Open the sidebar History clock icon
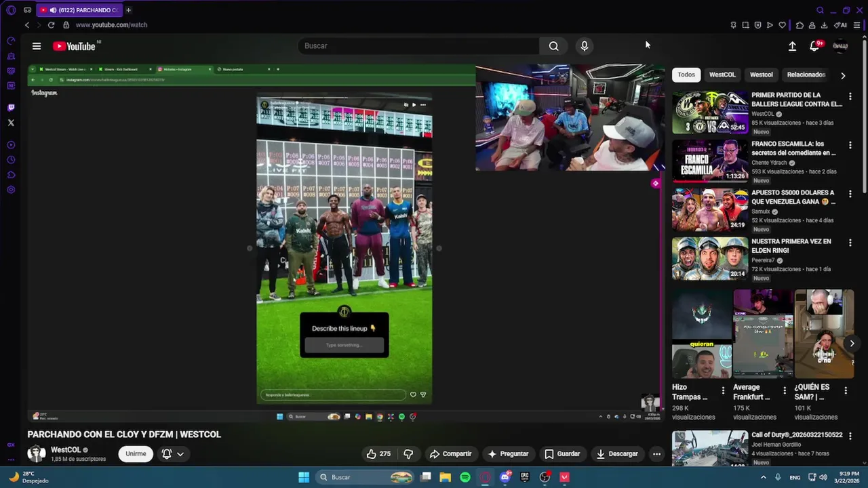The height and width of the screenshot is (488, 868). (x=11, y=160)
